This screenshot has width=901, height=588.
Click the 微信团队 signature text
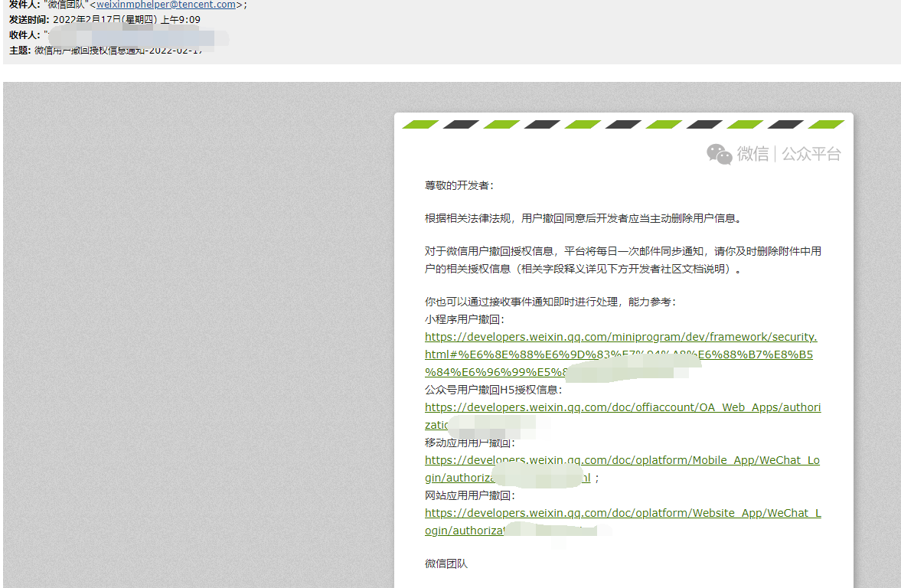(x=446, y=563)
